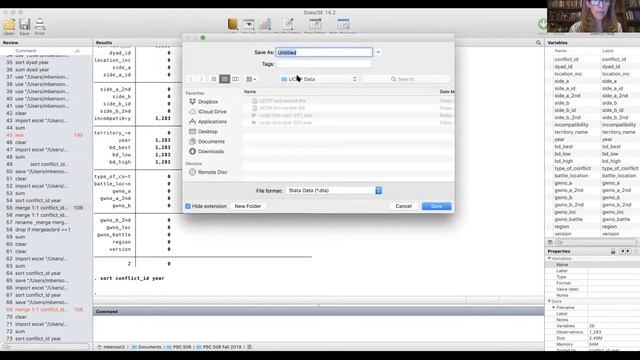Open the Data Browser toolbar icon
640x360 pixels.
[343, 24]
